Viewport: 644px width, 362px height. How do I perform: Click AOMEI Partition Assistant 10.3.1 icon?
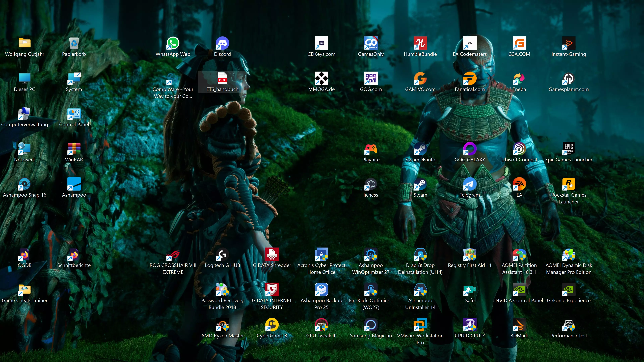click(x=519, y=255)
